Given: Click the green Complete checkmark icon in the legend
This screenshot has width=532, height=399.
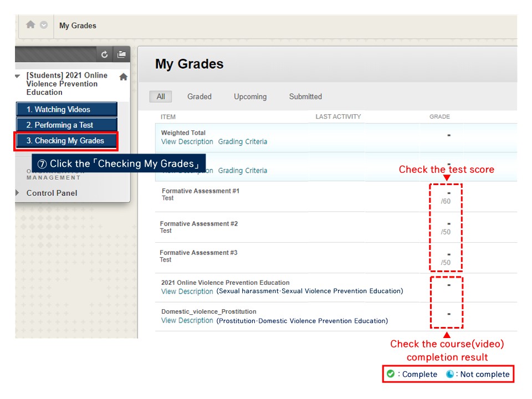Looking at the screenshot, I should (x=391, y=374).
